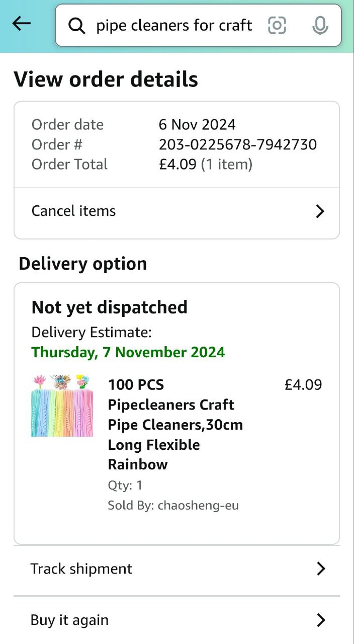Click the chevron beside Buy it again
The width and height of the screenshot is (354, 644).
321,620
